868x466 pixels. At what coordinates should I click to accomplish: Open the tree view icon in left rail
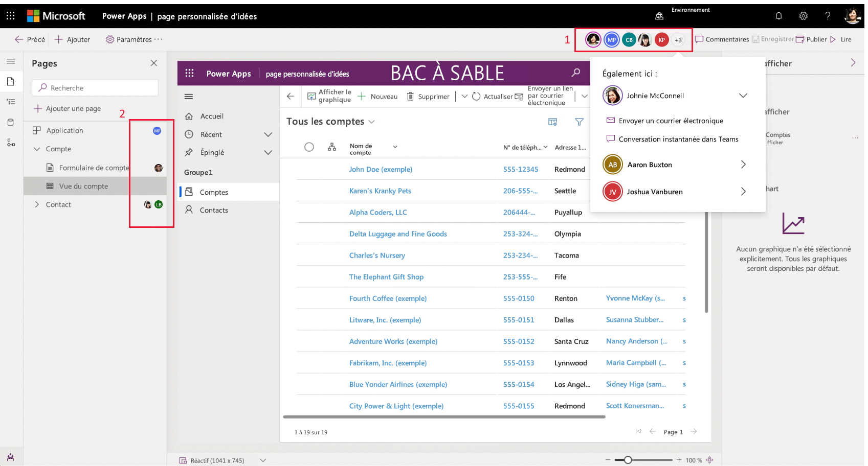pos(11,102)
